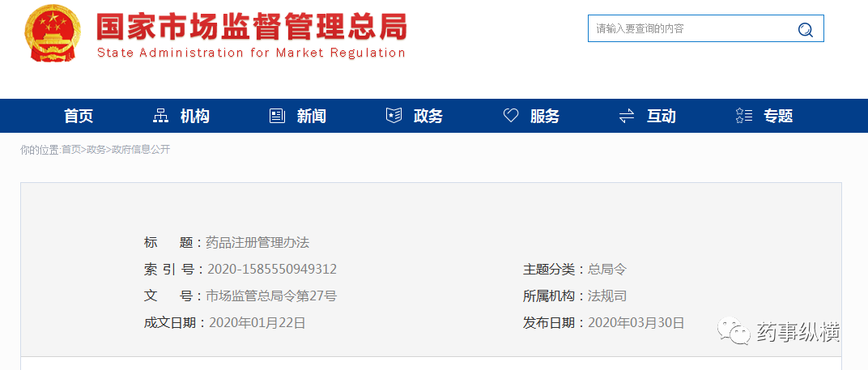Viewport: 868px width, 370px height.
Task: Open the 服务 navigation item
Action: [x=545, y=116]
